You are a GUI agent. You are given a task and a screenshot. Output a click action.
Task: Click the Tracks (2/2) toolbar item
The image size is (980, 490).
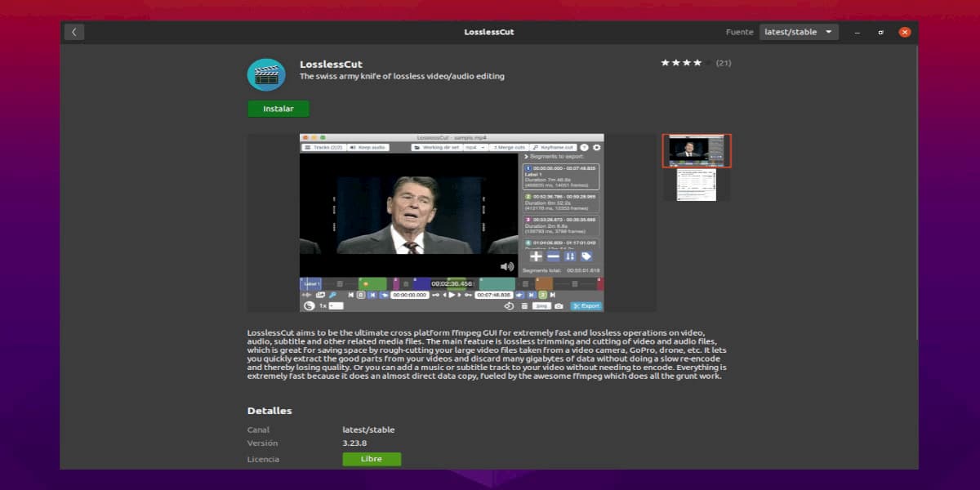[323, 148]
